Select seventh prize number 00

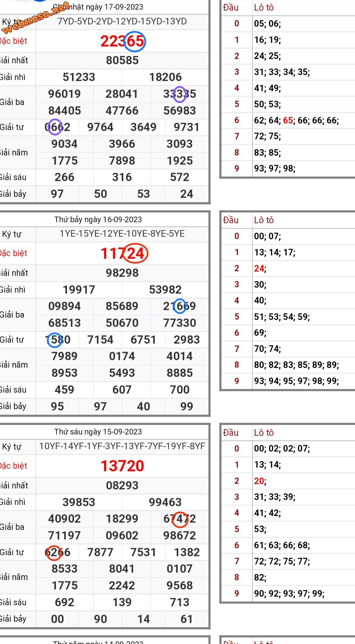(x=58, y=619)
